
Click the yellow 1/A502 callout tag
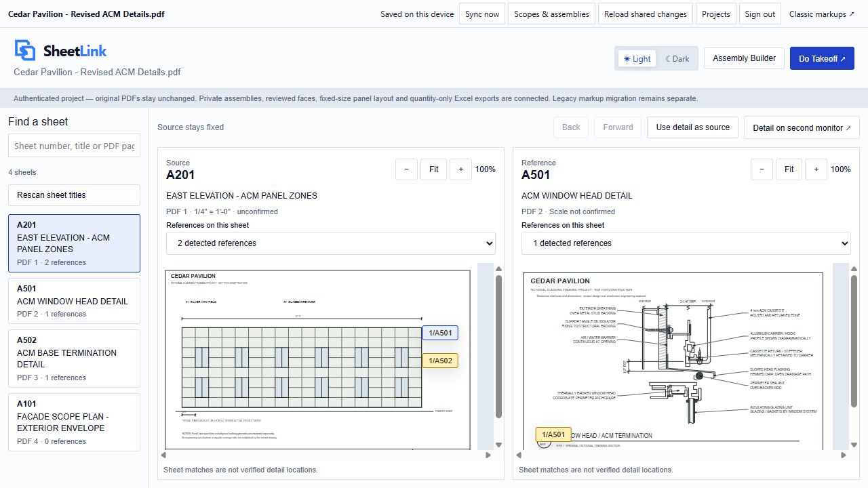(x=440, y=361)
